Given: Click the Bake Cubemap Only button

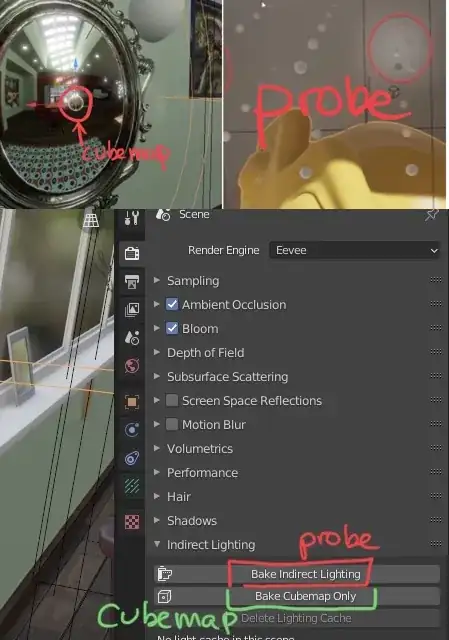Looking at the screenshot, I should [x=297, y=596].
